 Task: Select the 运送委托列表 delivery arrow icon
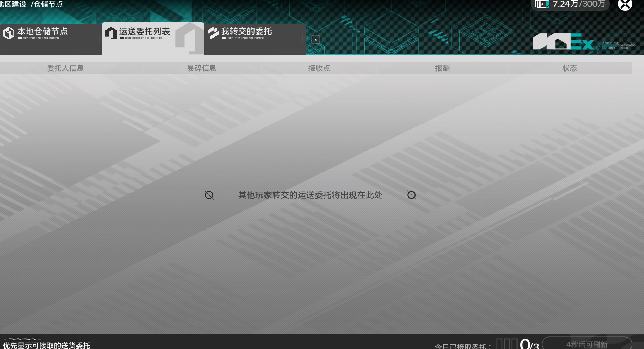click(111, 33)
